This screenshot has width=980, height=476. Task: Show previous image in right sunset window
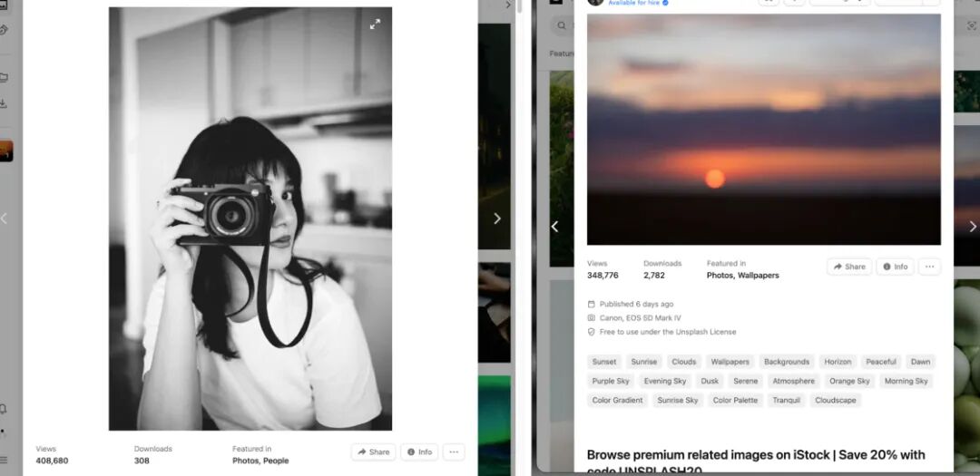(x=554, y=227)
